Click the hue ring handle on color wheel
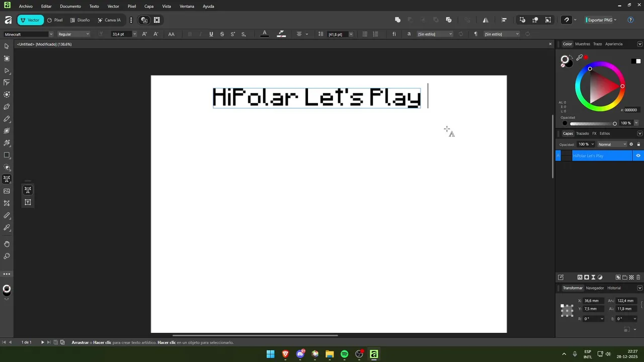 [x=622, y=86]
